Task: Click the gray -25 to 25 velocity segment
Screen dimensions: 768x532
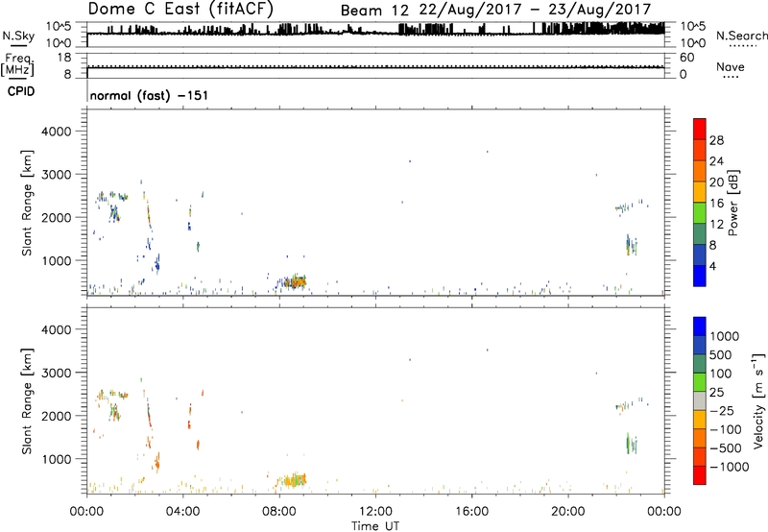Action: pyautogui.click(x=700, y=401)
